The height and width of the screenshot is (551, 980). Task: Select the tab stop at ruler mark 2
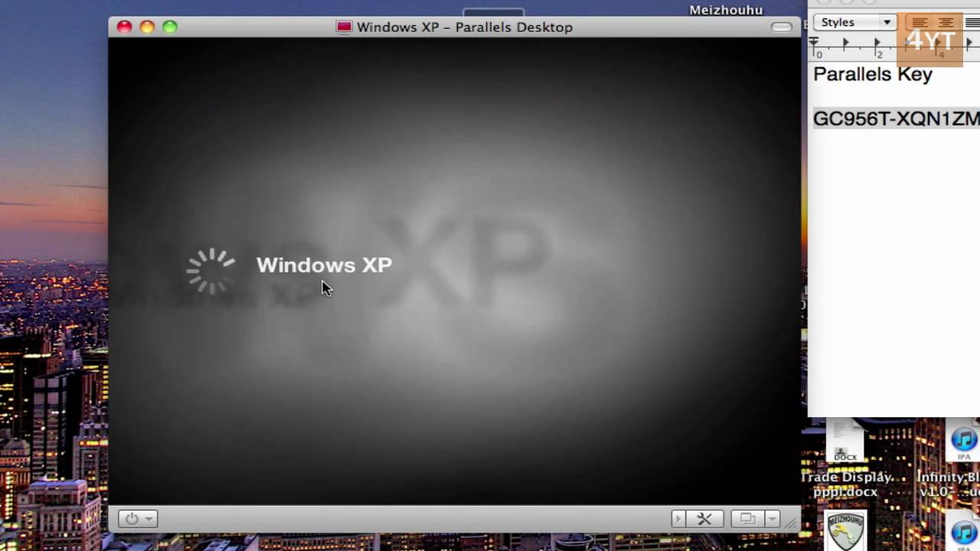coord(877,44)
